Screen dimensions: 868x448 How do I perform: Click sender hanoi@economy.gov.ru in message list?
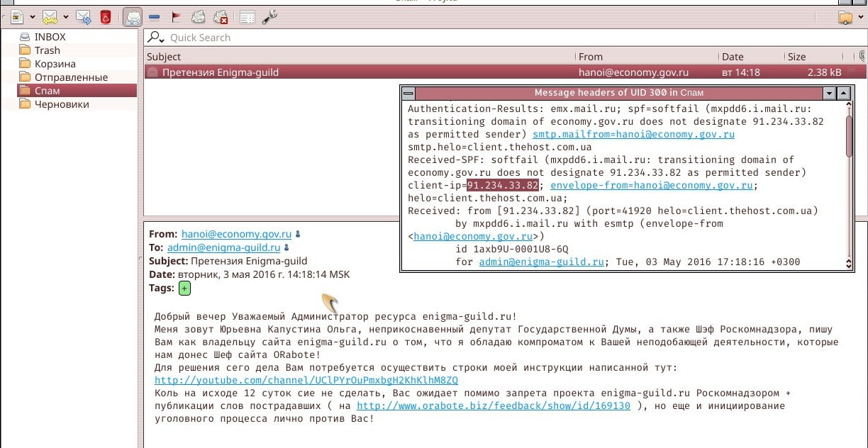[x=633, y=72]
